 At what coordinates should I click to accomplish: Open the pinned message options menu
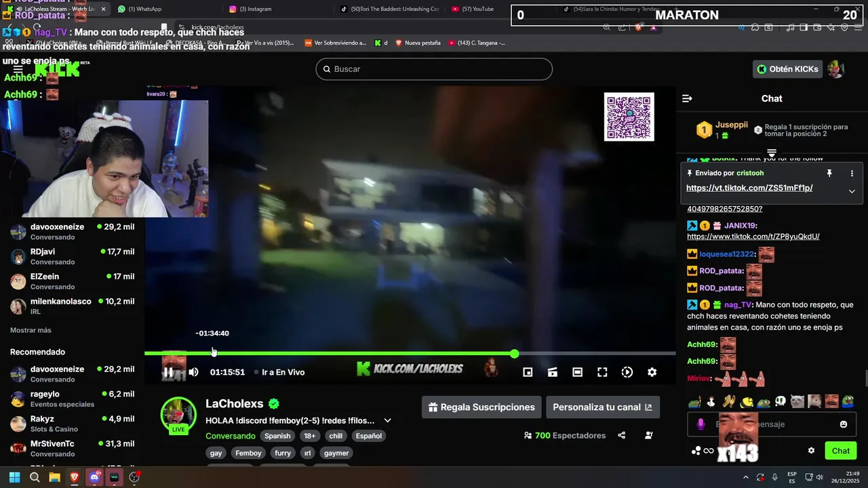point(852,174)
